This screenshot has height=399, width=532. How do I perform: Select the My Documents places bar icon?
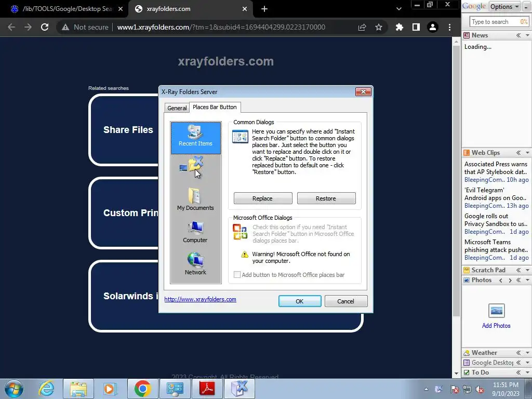tap(195, 199)
